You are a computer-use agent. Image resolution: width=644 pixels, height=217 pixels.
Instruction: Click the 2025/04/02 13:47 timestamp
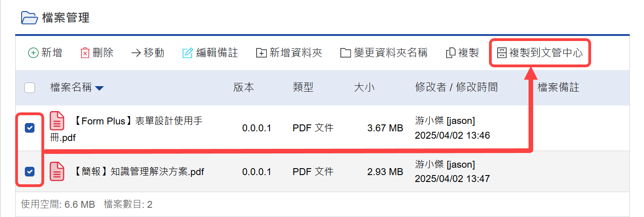click(452, 179)
